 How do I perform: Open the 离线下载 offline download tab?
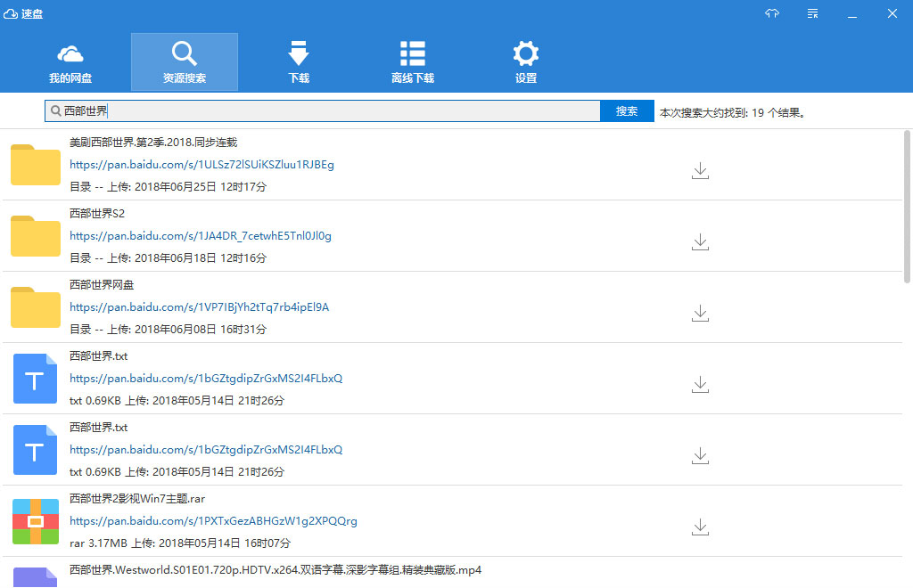pyautogui.click(x=413, y=62)
